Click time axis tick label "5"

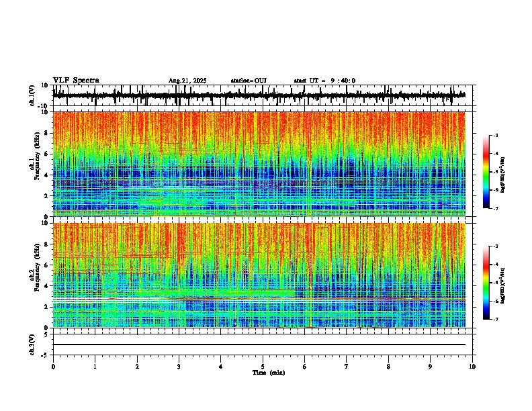pyautogui.click(x=263, y=367)
